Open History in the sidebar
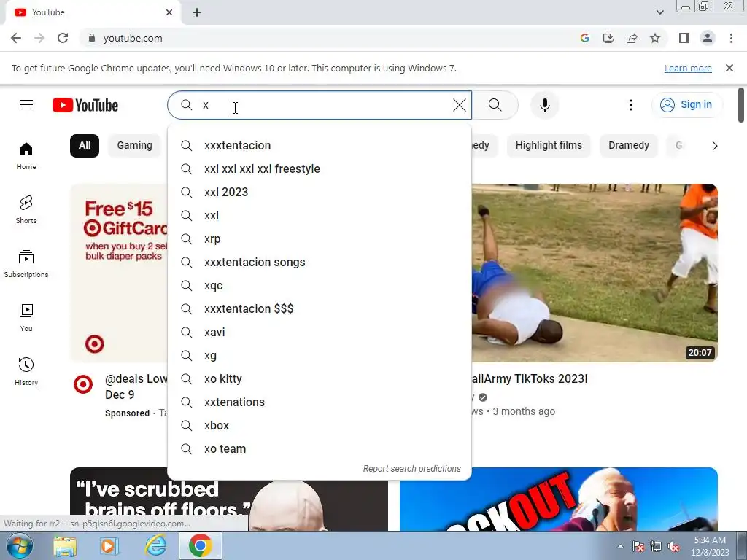The width and height of the screenshot is (747, 560). [x=26, y=371]
